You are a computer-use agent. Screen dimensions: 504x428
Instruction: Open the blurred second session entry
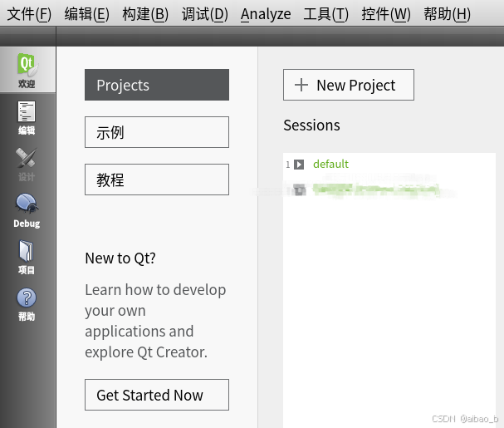(x=376, y=189)
